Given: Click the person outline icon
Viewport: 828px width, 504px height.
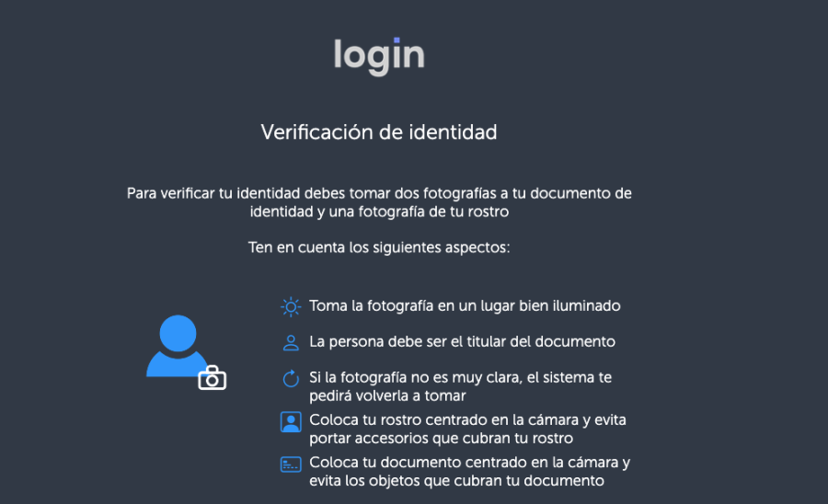Looking at the screenshot, I should point(291,342).
